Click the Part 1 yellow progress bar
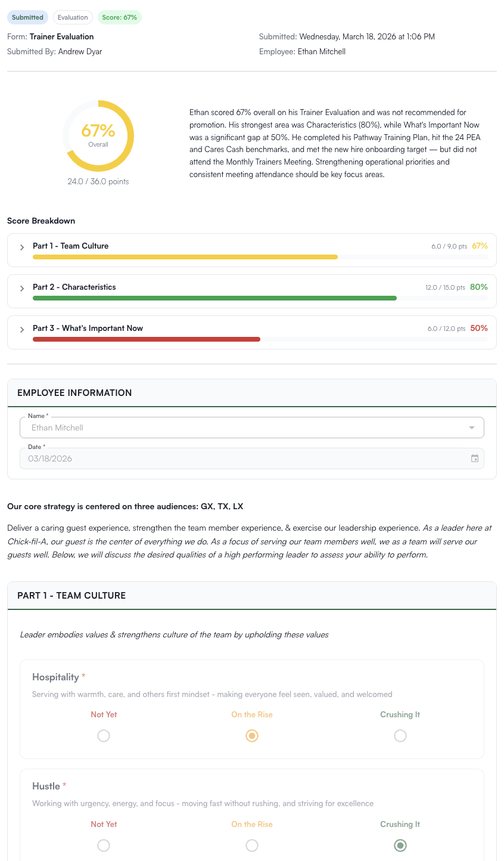This screenshot has width=504, height=861. (x=185, y=257)
